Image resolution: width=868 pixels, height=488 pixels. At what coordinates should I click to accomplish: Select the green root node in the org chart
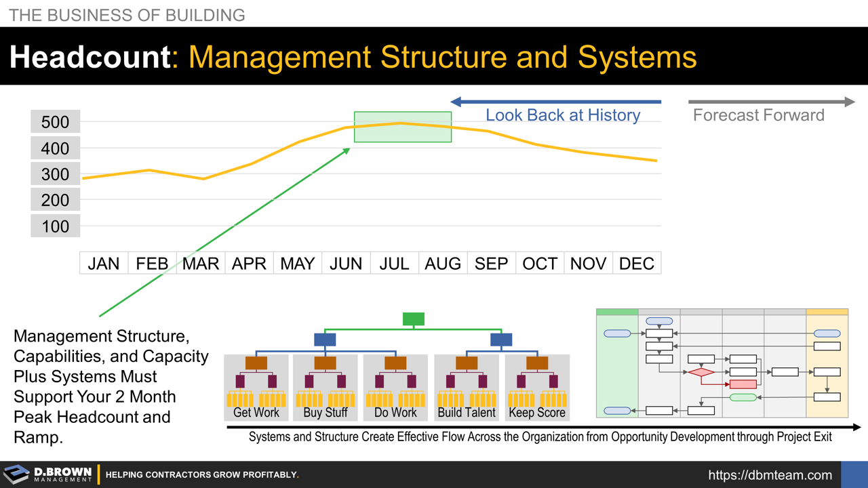[414, 319]
